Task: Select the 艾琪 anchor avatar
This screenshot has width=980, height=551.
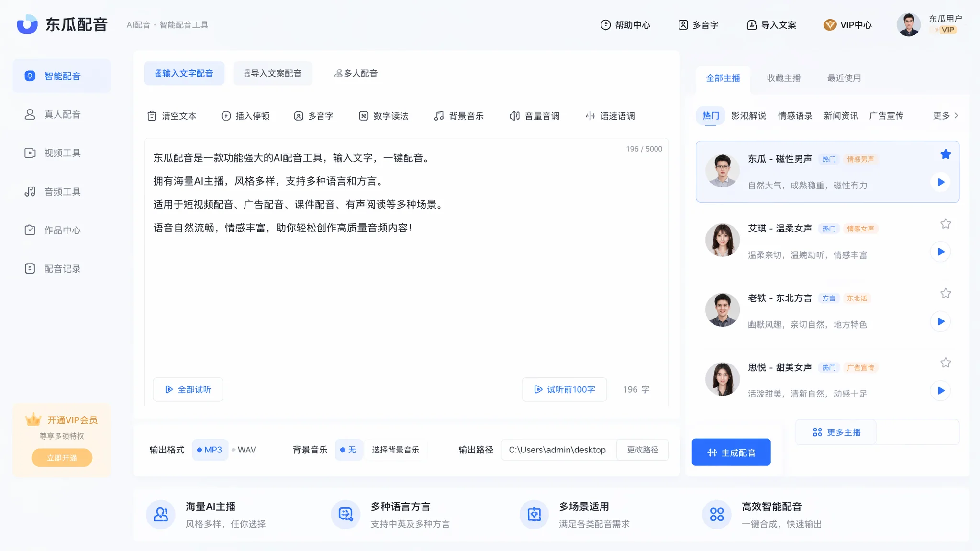Action: coord(723,240)
